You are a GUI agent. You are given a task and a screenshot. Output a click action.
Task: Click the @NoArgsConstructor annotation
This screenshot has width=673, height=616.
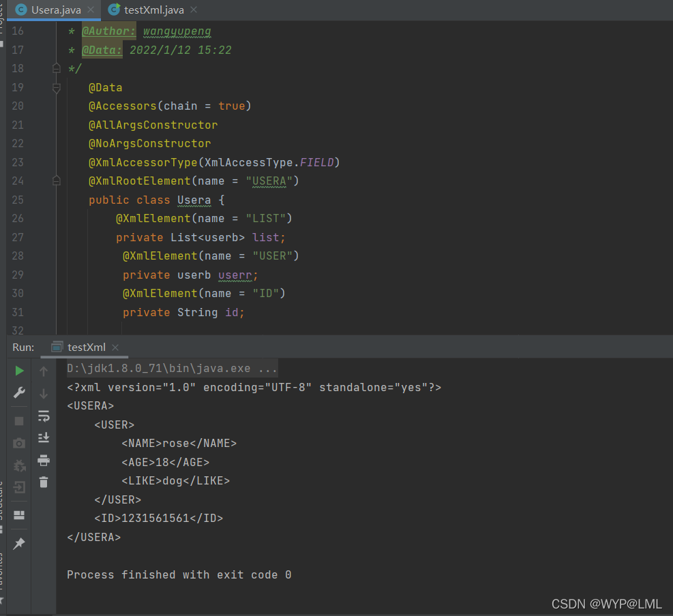point(149,143)
